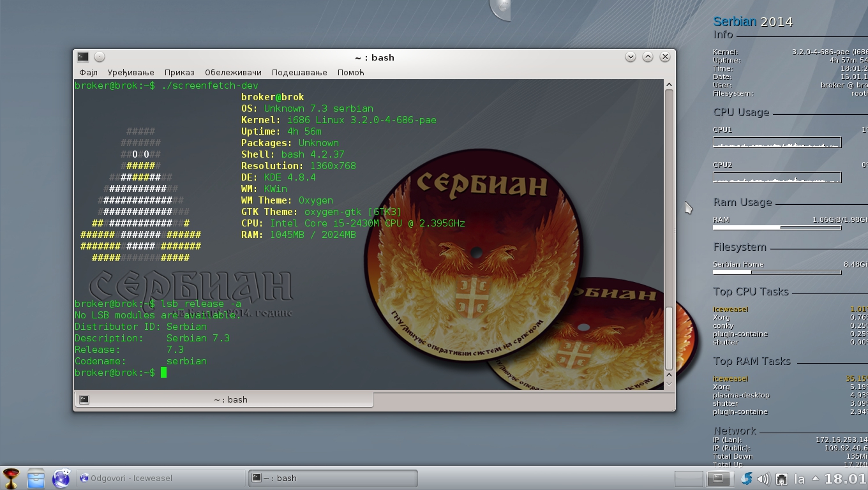Open the Подешавање menu

(x=299, y=73)
